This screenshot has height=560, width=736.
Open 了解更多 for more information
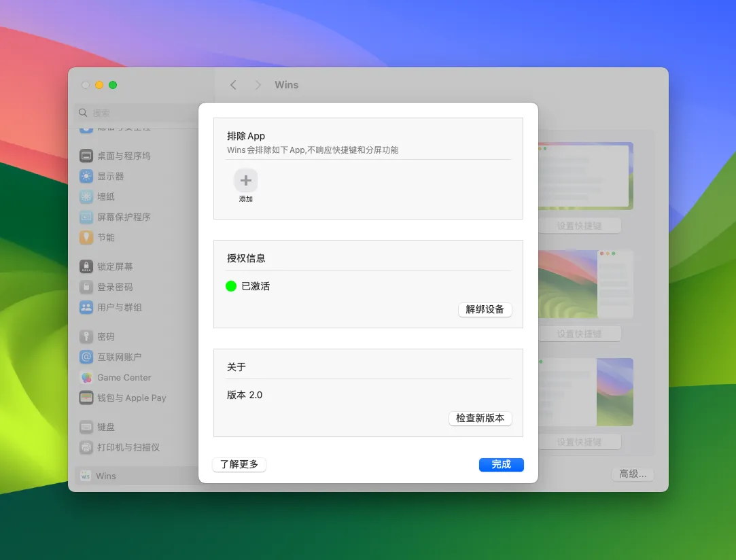[239, 464]
